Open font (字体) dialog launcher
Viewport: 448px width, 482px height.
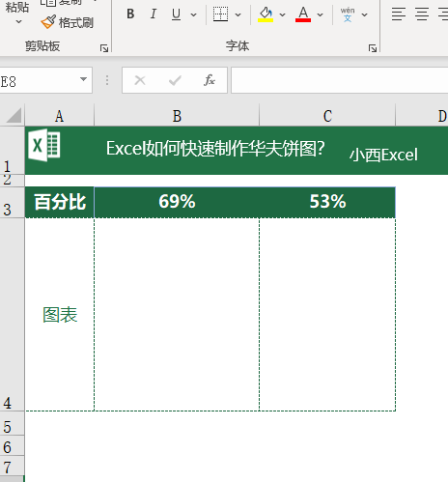coord(373,48)
